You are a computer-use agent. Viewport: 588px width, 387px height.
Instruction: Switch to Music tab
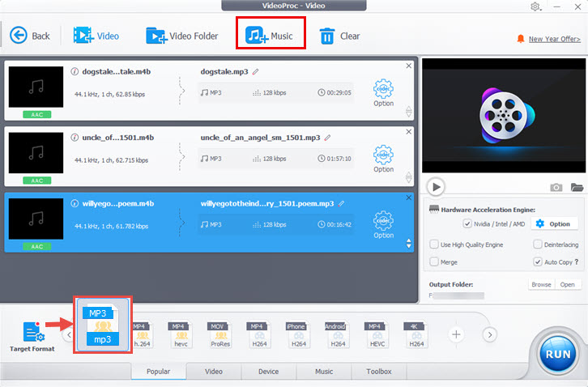tap(324, 372)
